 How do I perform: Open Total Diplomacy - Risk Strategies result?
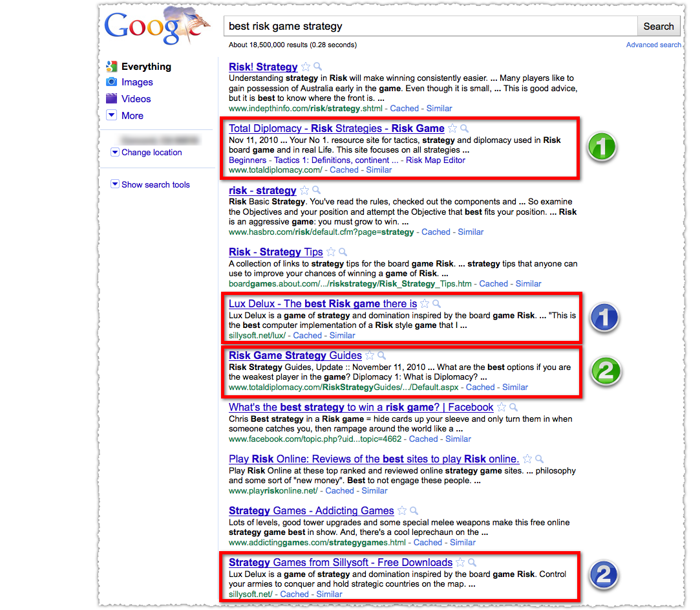337,129
